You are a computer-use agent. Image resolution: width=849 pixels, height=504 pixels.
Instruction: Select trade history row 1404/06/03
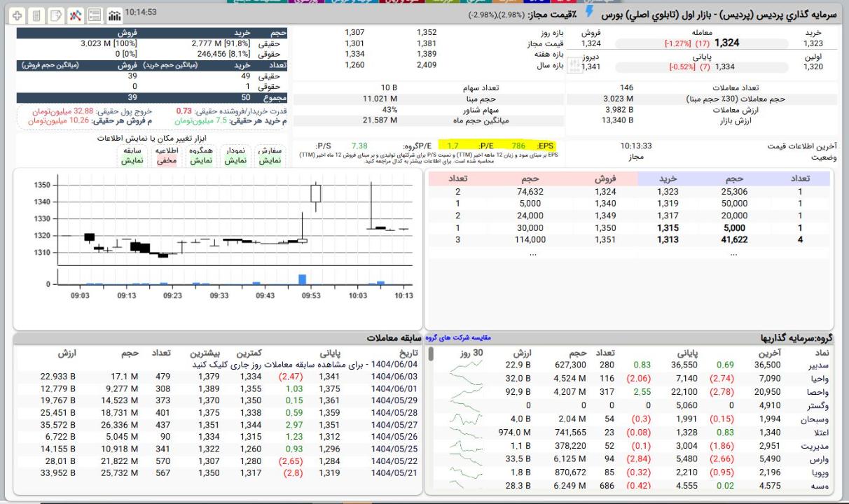[x=394, y=377]
